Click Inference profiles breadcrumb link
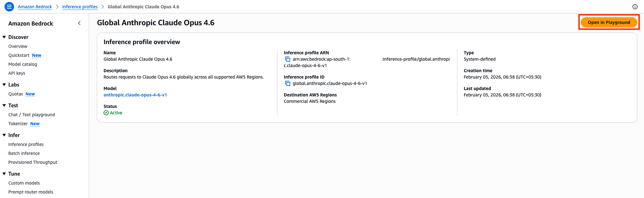Screen dimensions: 644x198 (80, 7)
